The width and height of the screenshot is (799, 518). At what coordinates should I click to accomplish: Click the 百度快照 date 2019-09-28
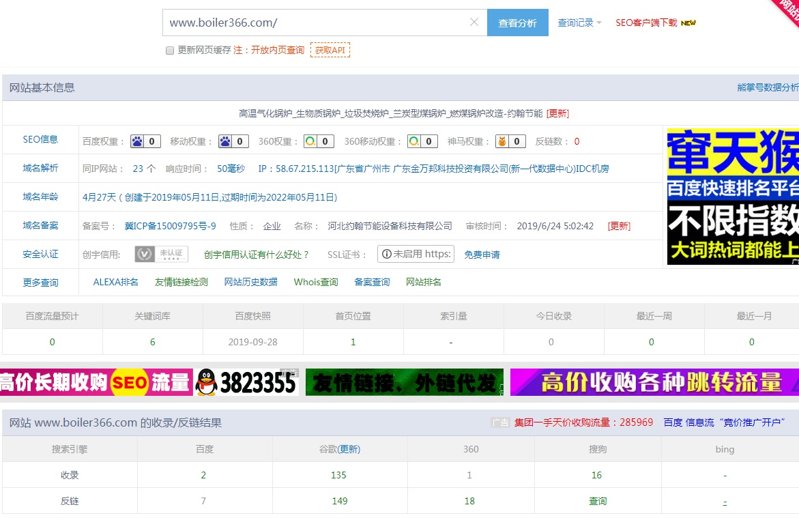(253, 342)
